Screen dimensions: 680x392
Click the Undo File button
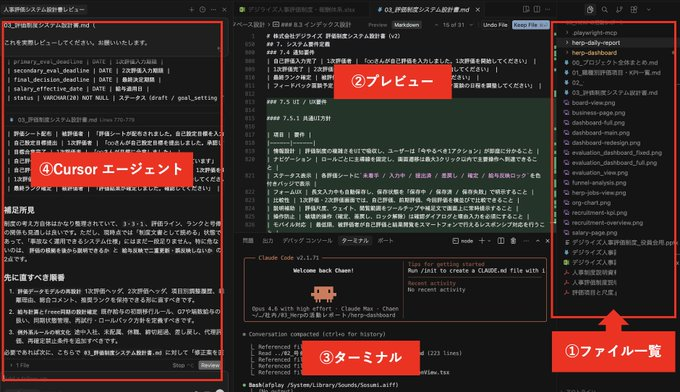coord(495,25)
